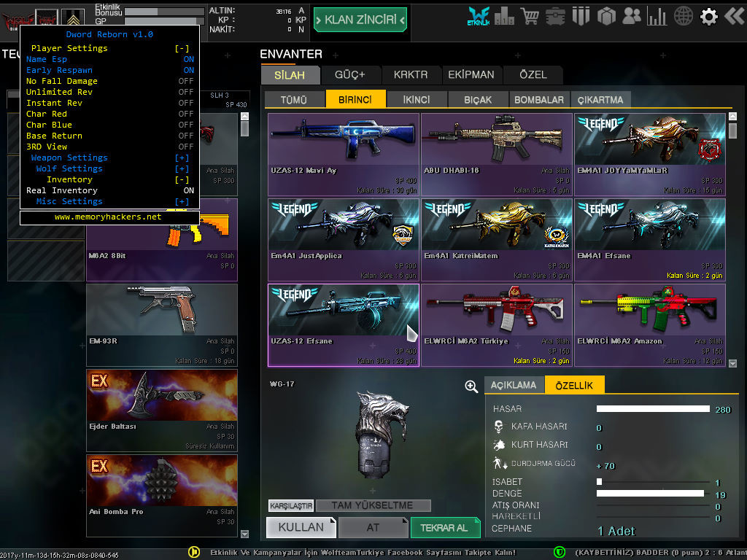
Task: Open the WF Etkinlik events icon
Action: coord(479,16)
